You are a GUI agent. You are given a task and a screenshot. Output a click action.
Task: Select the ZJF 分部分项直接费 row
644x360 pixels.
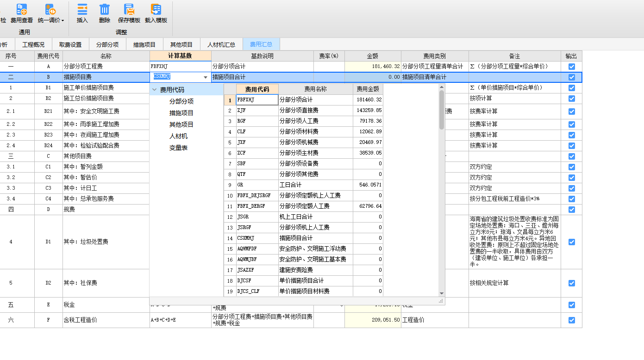[x=304, y=110]
